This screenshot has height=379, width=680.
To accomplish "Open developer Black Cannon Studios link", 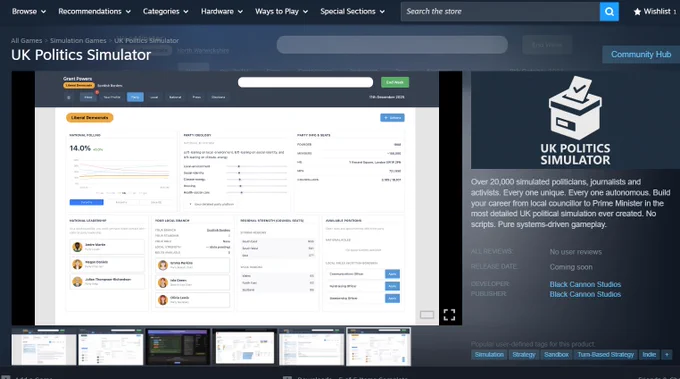I will tap(585, 284).
